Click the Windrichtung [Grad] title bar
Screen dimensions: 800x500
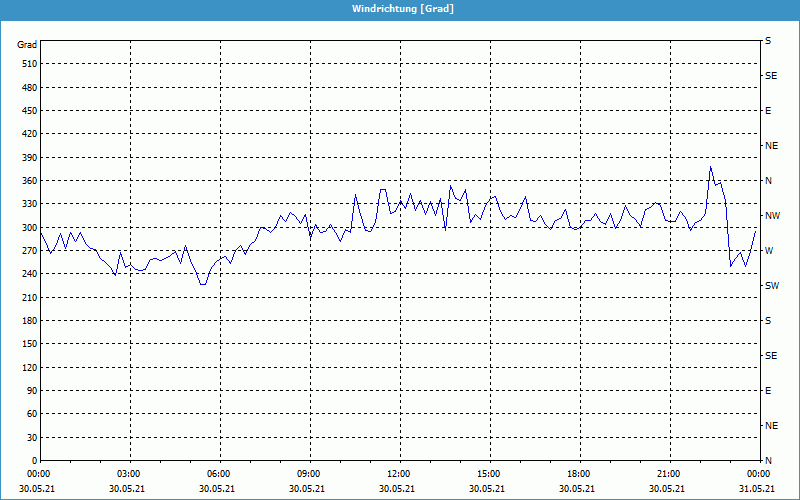pos(400,9)
